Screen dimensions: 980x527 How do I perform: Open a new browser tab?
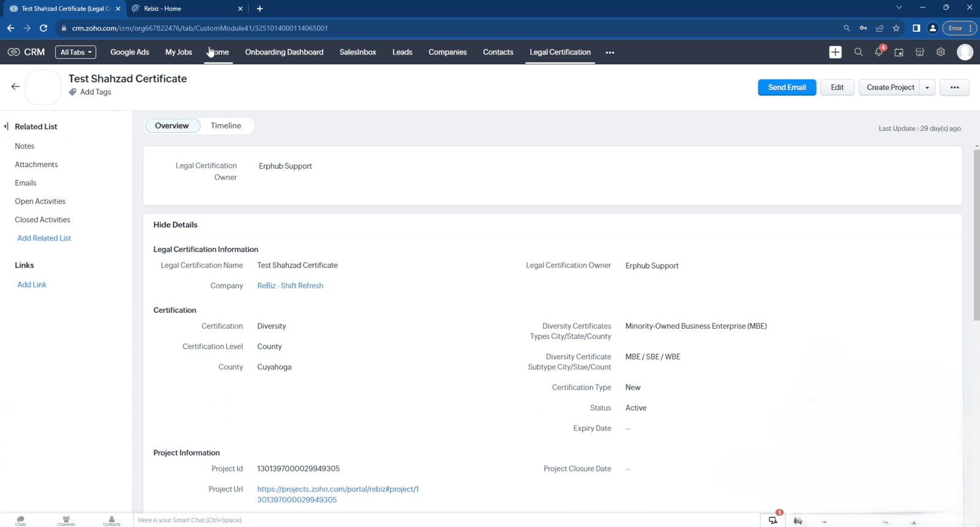pyautogui.click(x=260, y=9)
